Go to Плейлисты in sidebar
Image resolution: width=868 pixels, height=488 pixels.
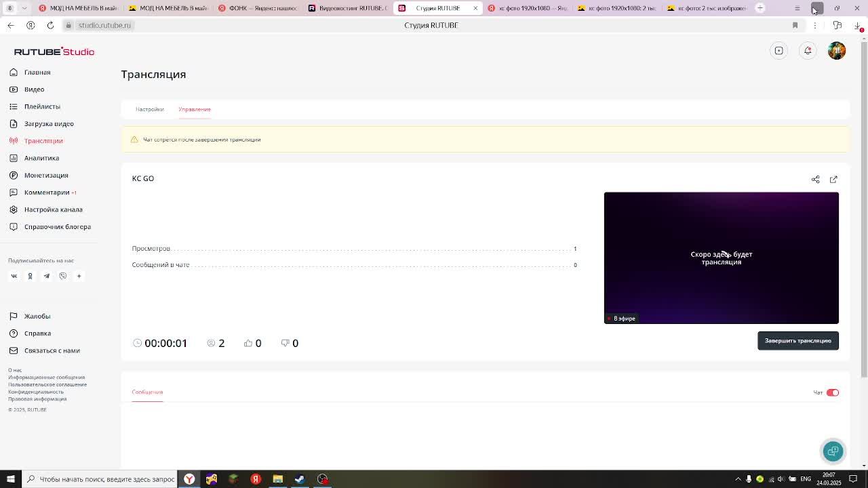point(42,106)
